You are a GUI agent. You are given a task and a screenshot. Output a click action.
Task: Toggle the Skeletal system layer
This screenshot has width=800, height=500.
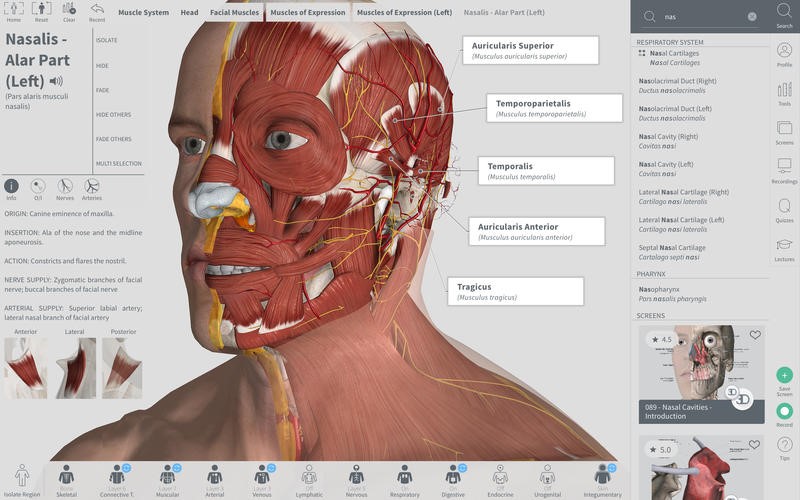67,476
